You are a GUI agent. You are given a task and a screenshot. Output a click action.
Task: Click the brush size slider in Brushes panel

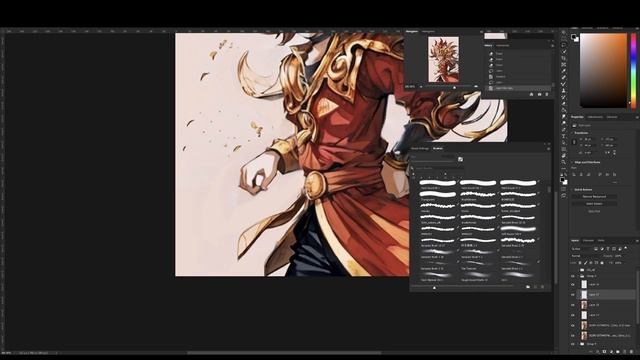coord(433,161)
